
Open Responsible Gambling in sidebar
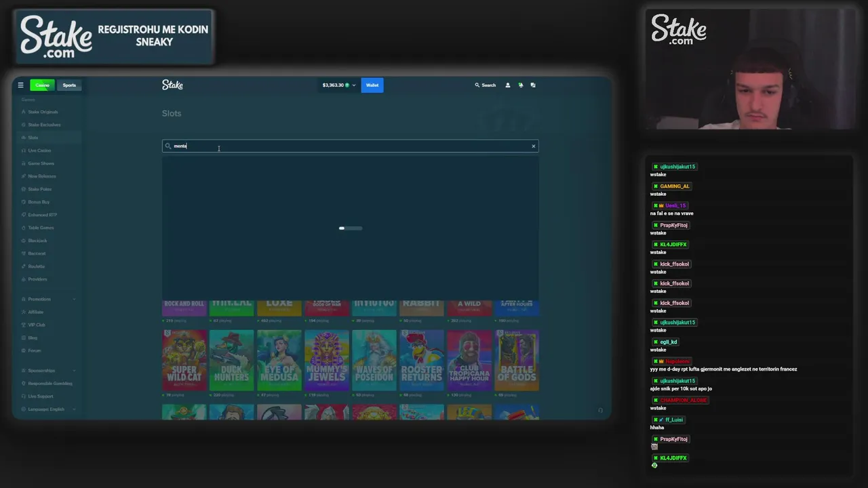pyautogui.click(x=50, y=384)
